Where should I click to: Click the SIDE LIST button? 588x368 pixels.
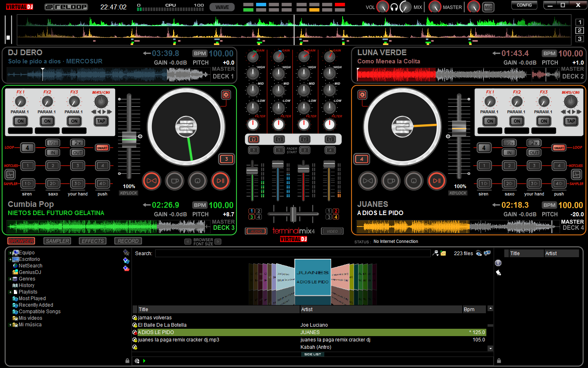[x=313, y=355]
